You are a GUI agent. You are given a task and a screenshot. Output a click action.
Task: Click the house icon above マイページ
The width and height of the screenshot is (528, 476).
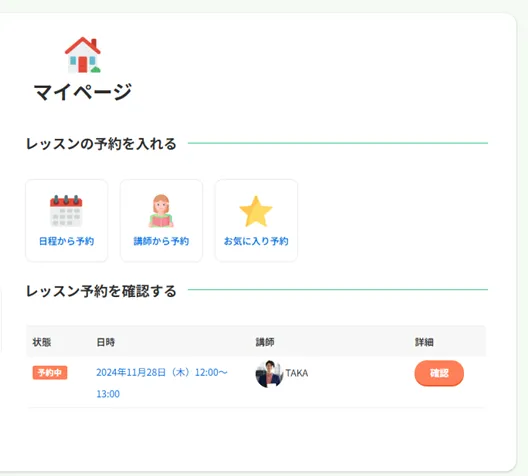click(83, 55)
